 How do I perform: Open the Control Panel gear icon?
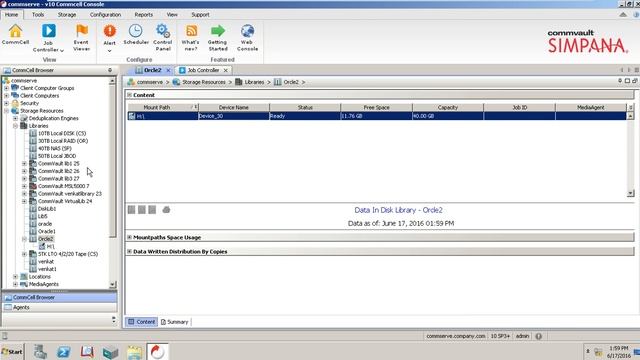pyautogui.click(x=163, y=31)
